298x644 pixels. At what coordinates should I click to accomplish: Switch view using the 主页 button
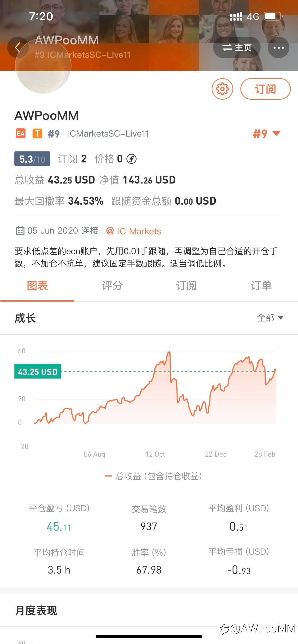click(237, 47)
